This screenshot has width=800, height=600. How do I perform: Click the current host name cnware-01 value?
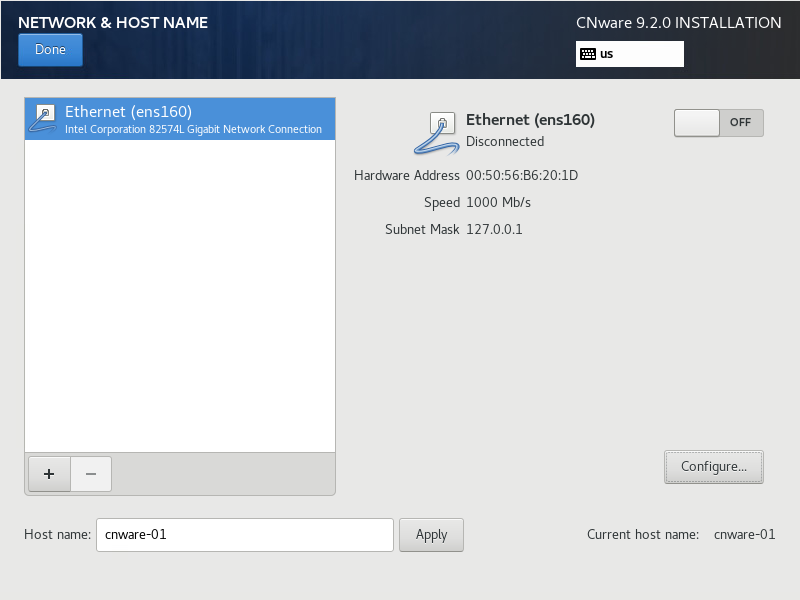point(744,534)
